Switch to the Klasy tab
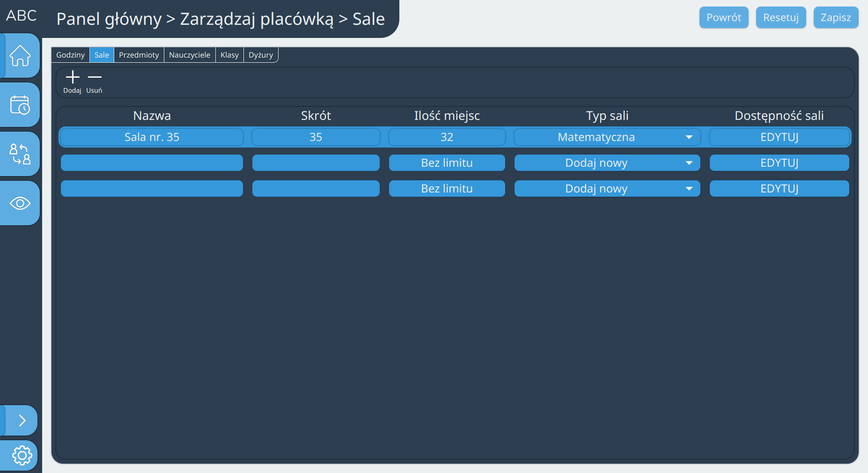 click(229, 55)
